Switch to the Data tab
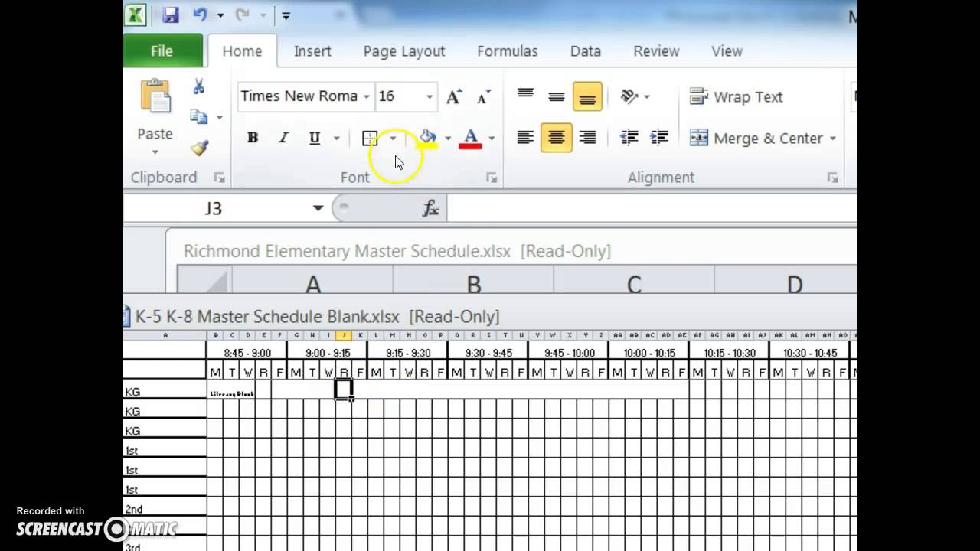This screenshot has width=980, height=551. pos(586,51)
